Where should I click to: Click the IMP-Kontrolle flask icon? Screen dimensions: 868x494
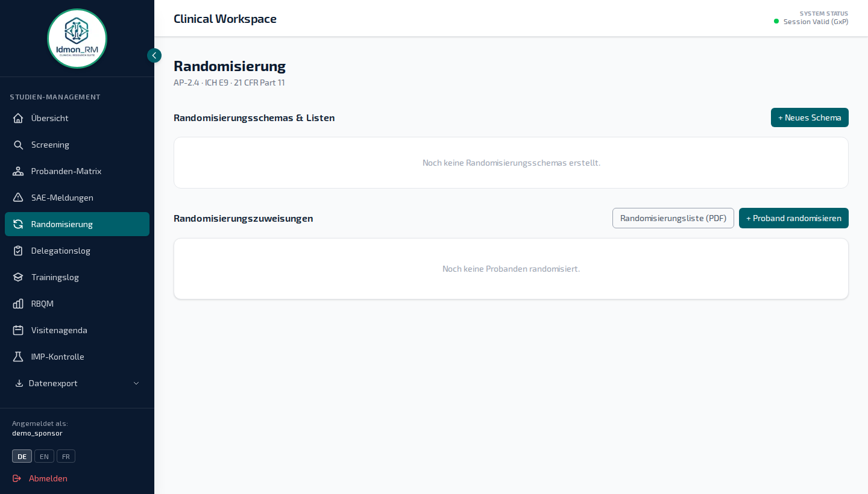(18, 357)
